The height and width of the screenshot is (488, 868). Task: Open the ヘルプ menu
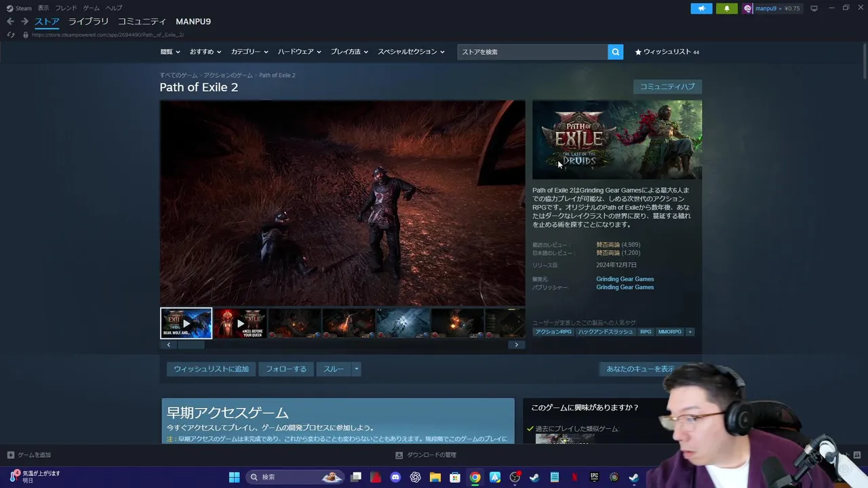tap(114, 8)
